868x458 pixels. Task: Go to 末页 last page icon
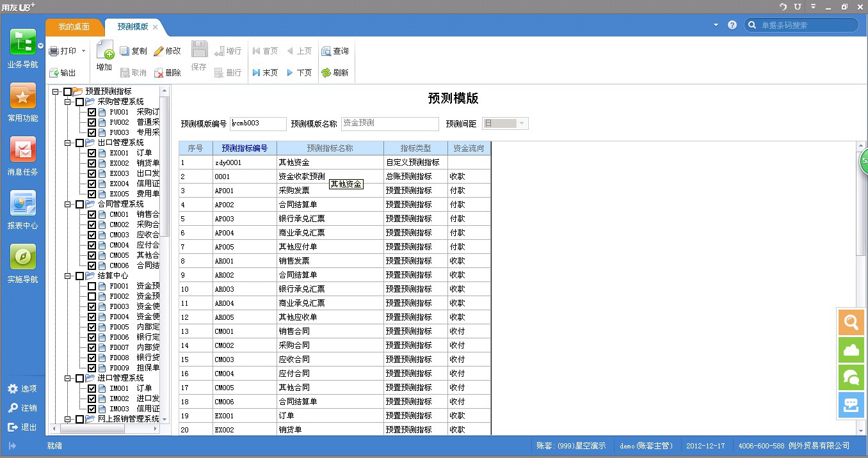tap(256, 73)
